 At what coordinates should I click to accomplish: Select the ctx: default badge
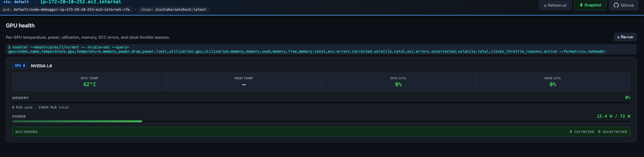point(16,2)
